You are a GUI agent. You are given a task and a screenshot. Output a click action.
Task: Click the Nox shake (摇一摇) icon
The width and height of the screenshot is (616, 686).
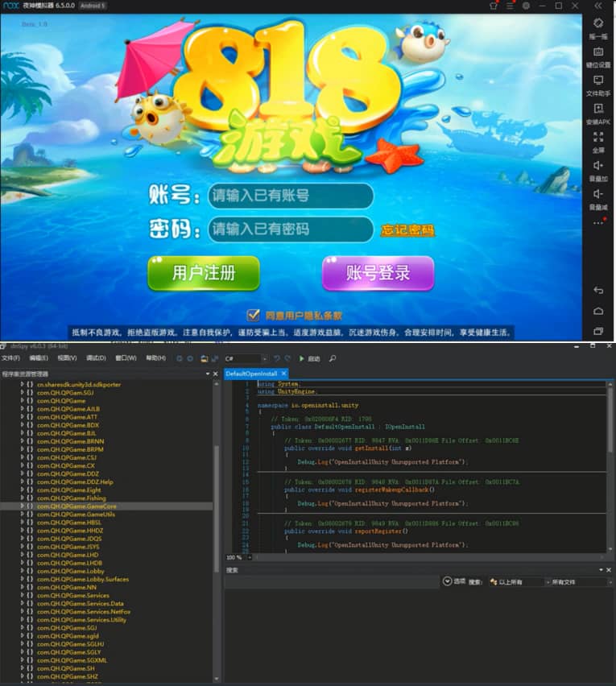(x=598, y=23)
